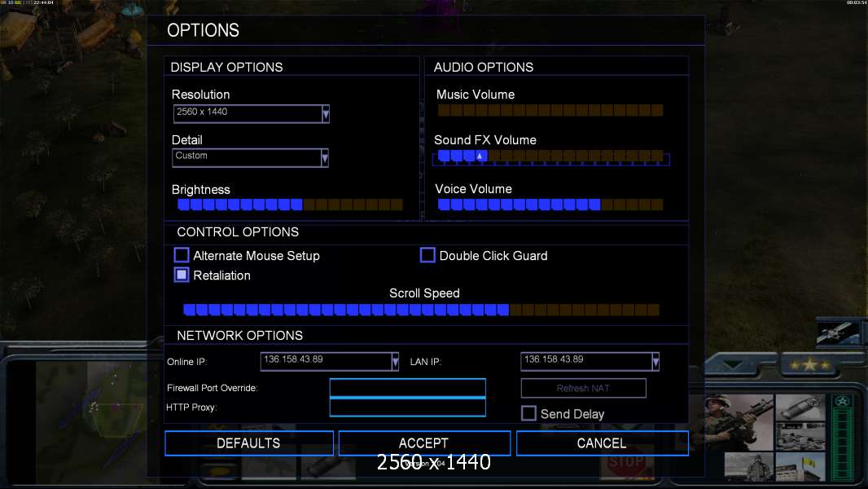Click the three-star general rank icon

tap(809, 365)
